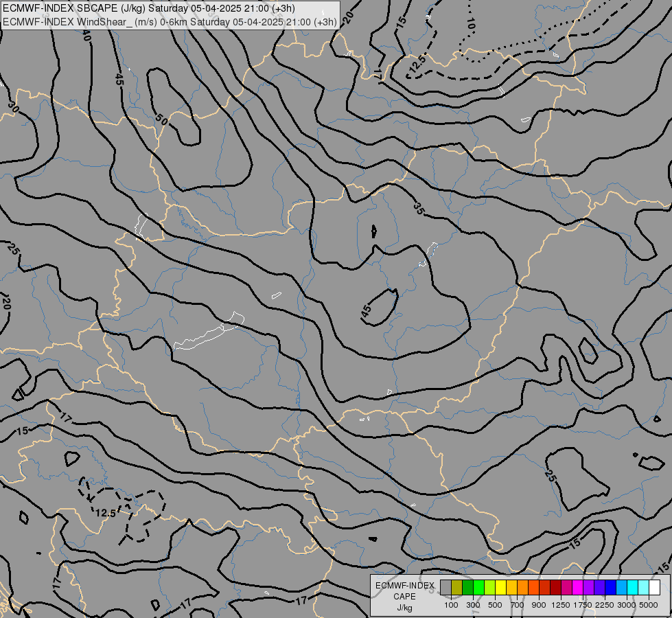Click the 12.5 label on lower-left dashed contour
Screen dimensions: 672x618
pyautogui.click(x=105, y=513)
